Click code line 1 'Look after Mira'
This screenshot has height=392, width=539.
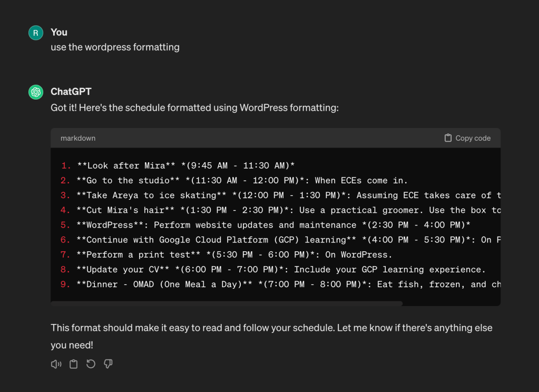click(178, 166)
